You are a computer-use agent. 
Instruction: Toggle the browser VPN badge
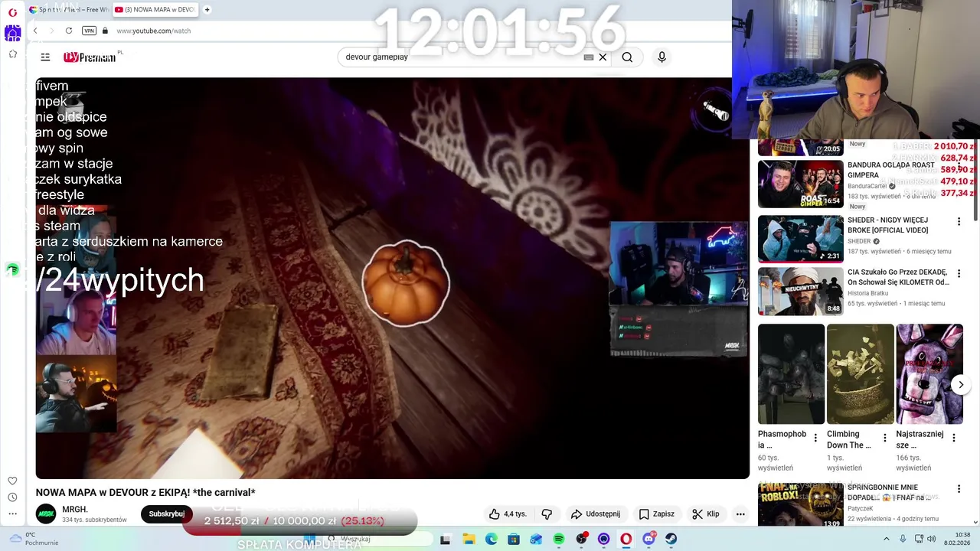pyautogui.click(x=89, y=31)
